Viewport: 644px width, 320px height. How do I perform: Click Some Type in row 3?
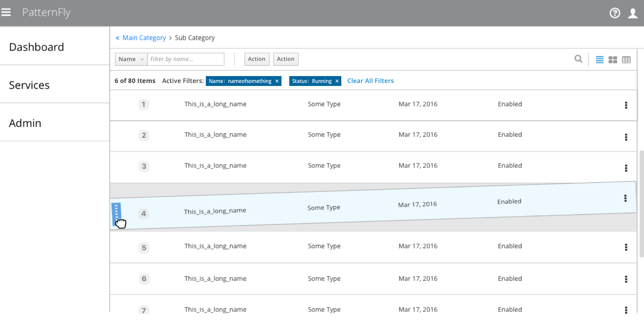324,166
